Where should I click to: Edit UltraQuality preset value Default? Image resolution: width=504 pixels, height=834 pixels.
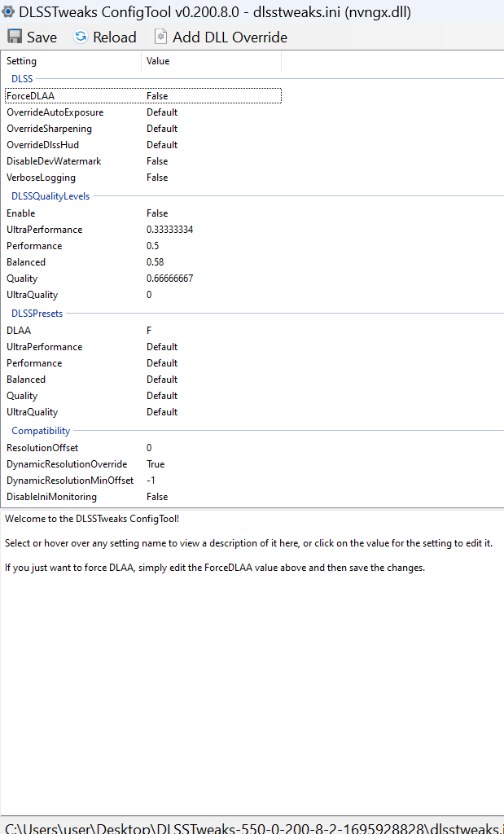(162, 412)
